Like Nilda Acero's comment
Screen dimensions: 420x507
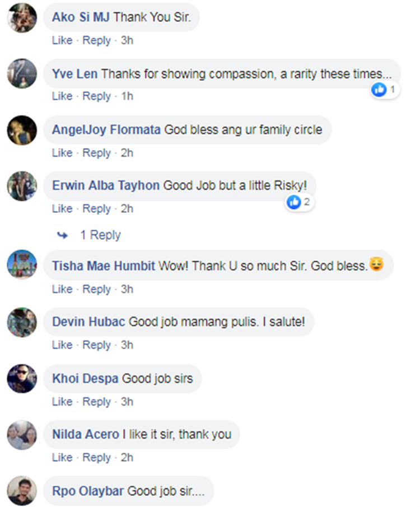coord(62,458)
